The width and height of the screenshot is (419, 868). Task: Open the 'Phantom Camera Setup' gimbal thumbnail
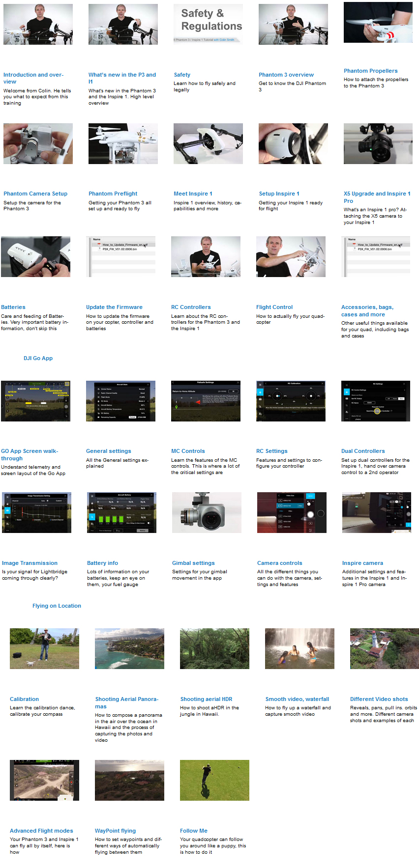coord(38,143)
